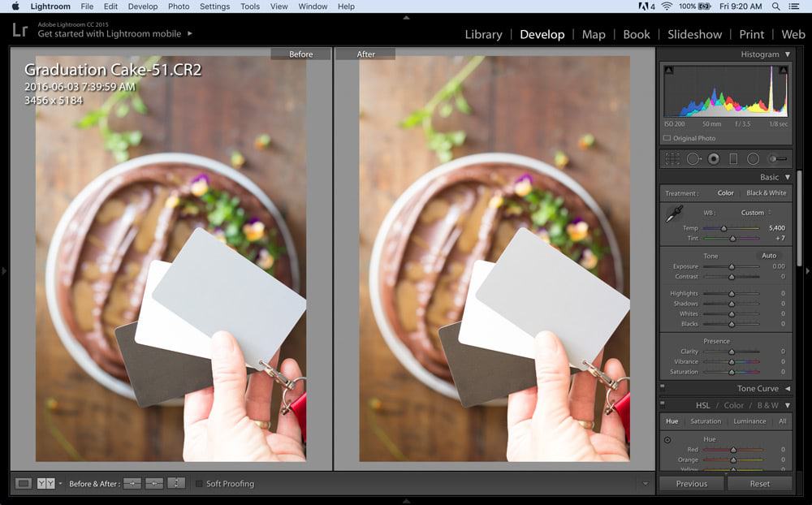Select the Adjustment Brush tool
812x505 pixels.
click(775, 158)
